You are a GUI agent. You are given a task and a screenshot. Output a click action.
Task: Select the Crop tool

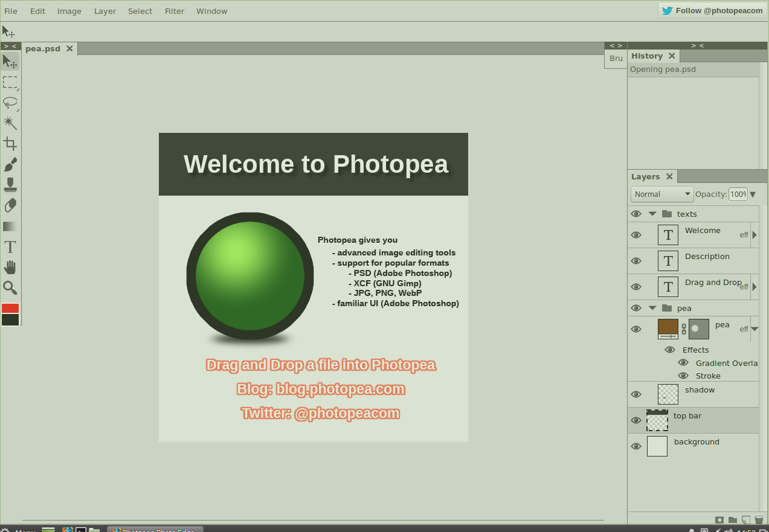coord(10,144)
